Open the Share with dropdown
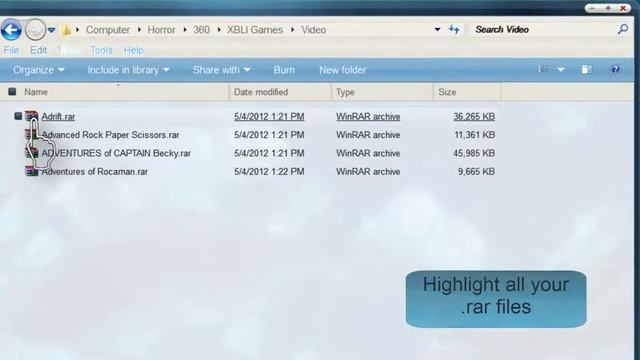Screen dimensions: 640x360 pos(221,70)
